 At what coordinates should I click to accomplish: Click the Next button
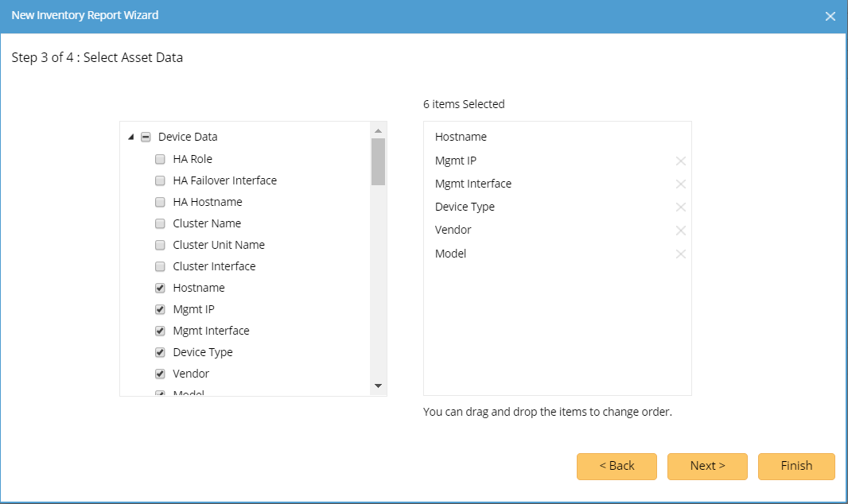point(707,467)
